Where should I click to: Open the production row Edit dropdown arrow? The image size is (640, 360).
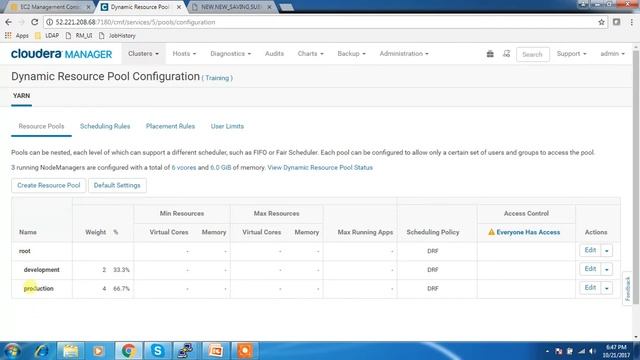(x=607, y=288)
